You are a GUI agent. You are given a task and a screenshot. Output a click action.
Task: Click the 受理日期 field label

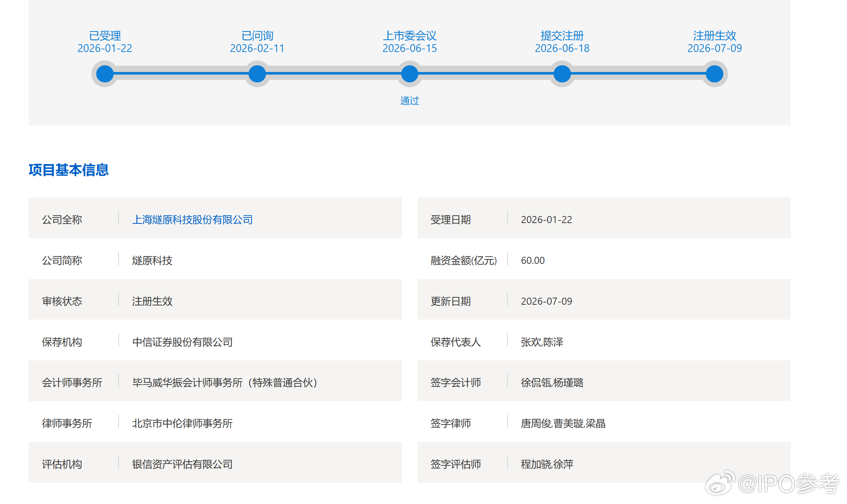tap(451, 220)
